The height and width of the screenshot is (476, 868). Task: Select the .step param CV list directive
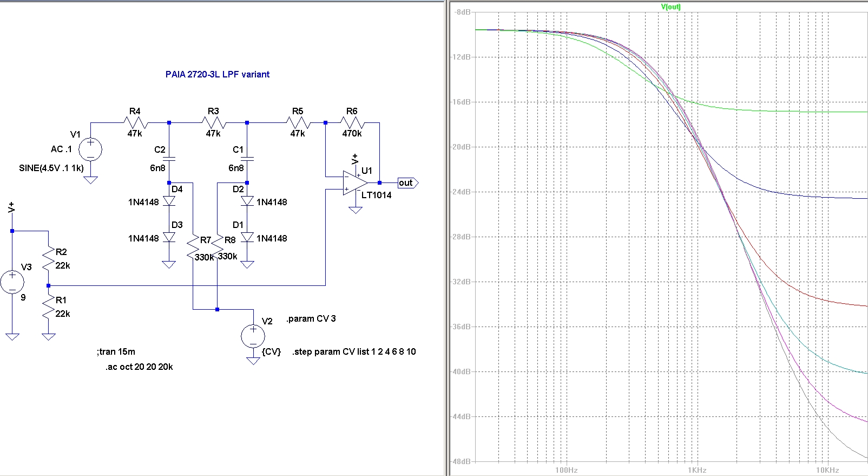(354, 352)
